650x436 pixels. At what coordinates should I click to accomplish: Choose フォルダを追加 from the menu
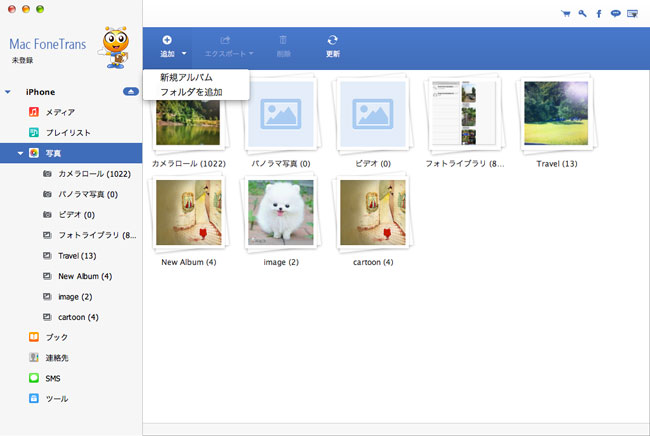pyautogui.click(x=191, y=92)
